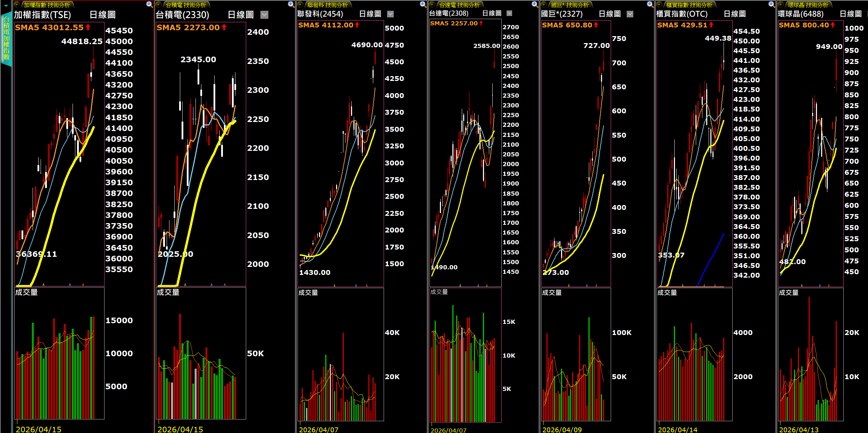Open the zoom magnifier on the 加權指數 panel

(149, 5)
